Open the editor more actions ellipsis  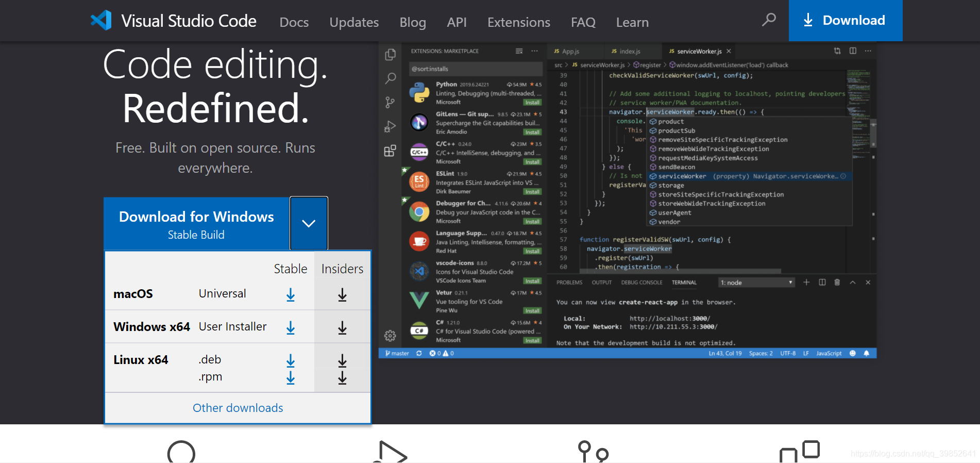click(868, 51)
